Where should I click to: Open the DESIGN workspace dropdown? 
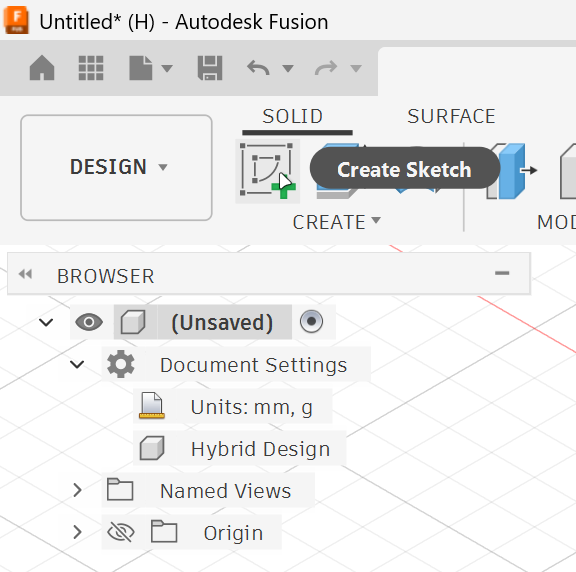click(x=116, y=168)
